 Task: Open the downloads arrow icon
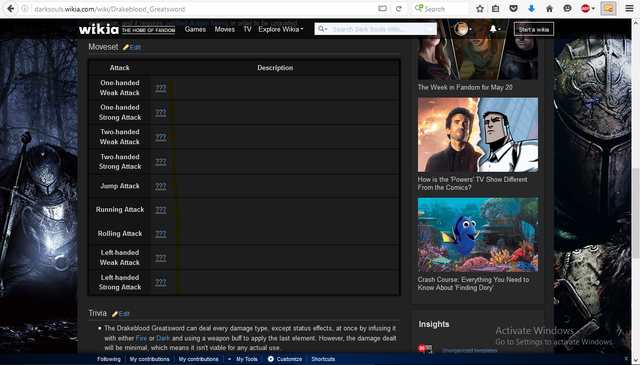(531, 9)
